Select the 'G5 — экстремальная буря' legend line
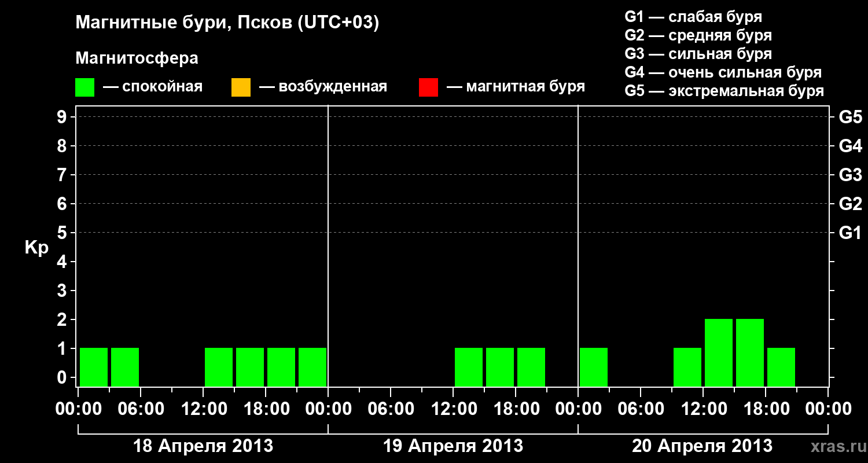This screenshot has height=463, width=868. [724, 91]
